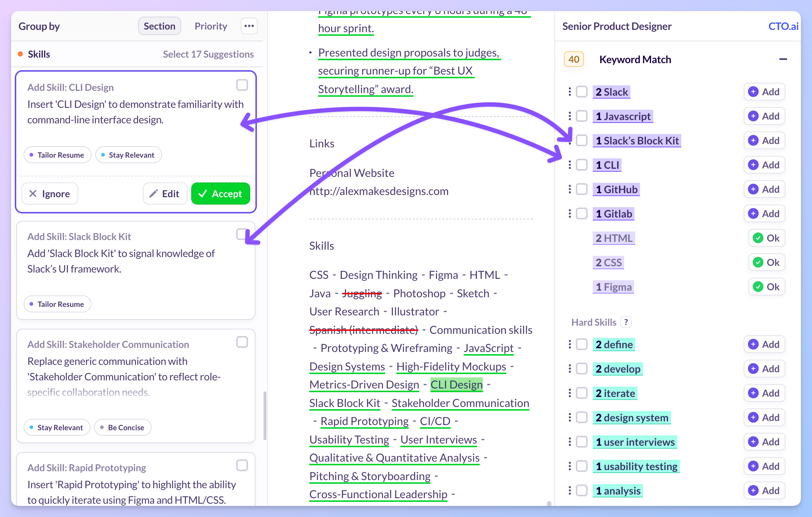Image resolution: width=812 pixels, height=517 pixels.
Task: Click drag handle next to Gitlab keyword
Action: (570, 213)
